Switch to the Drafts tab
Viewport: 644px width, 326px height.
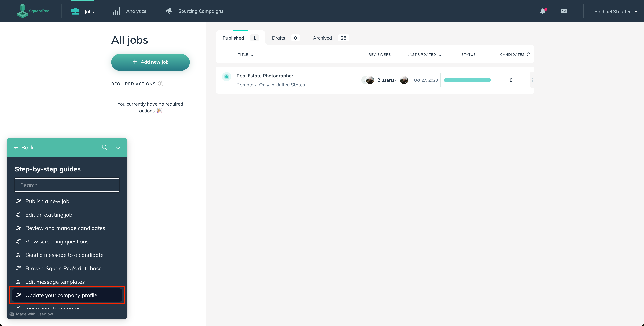click(x=285, y=38)
